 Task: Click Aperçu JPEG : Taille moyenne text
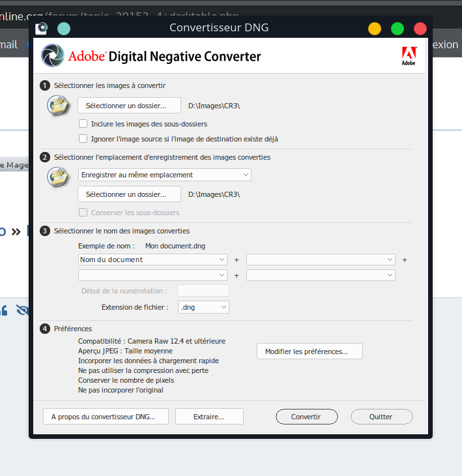click(125, 351)
